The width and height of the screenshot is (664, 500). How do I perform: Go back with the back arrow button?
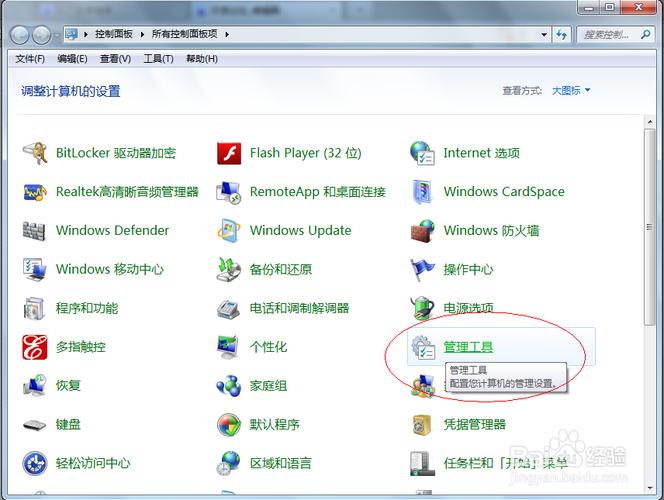(19, 35)
